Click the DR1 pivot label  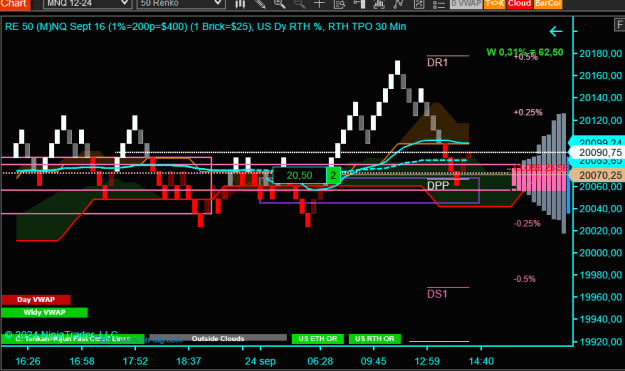click(x=437, y=63)
